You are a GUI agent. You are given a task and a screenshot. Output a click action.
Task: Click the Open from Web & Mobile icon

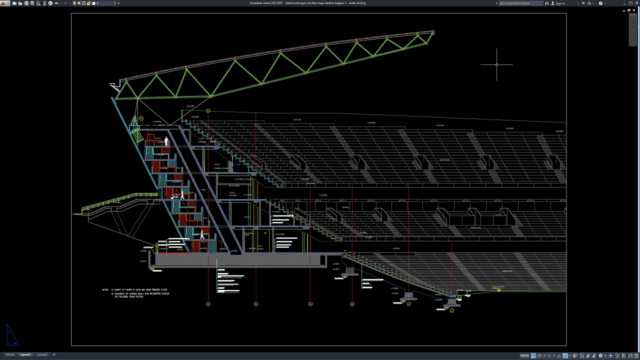click(38, 3)
